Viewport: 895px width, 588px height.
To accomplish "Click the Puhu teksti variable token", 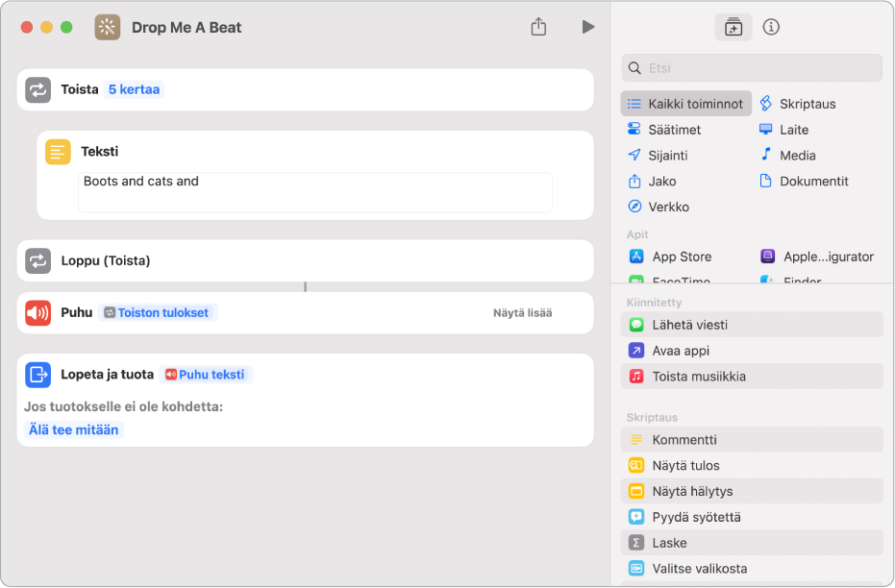I will click(206, 375).
